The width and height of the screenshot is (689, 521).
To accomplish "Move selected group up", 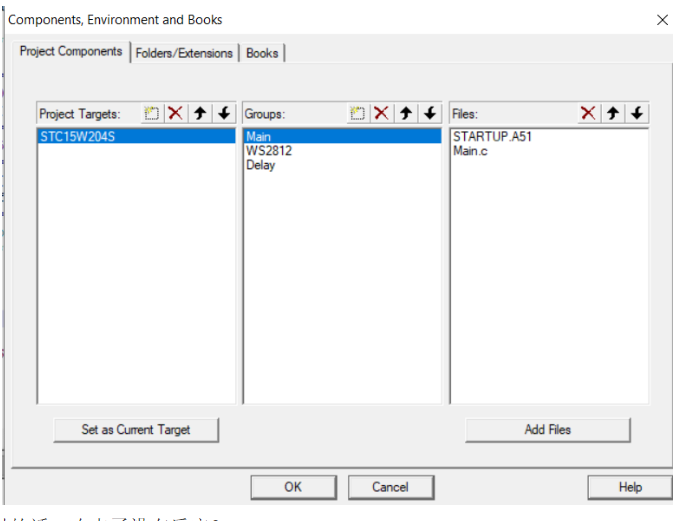I will pyautogui.click(x=406, y=113).
